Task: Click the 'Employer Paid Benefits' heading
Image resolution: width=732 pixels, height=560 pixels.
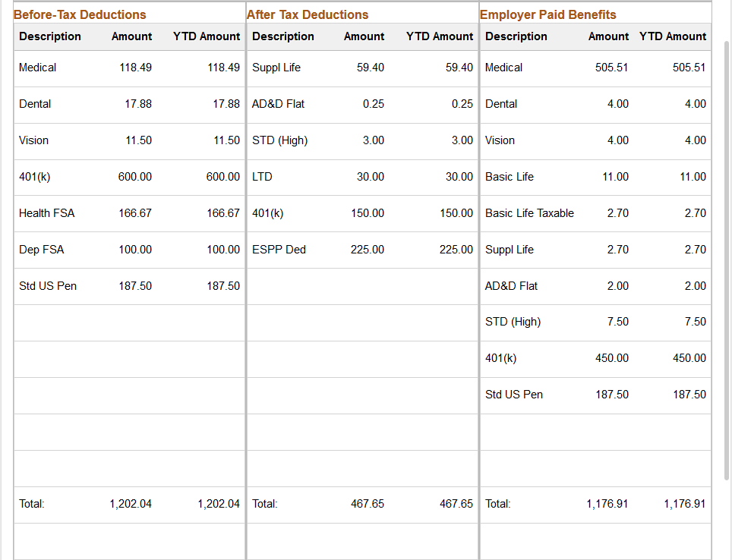Action: (x=548, y=14)
